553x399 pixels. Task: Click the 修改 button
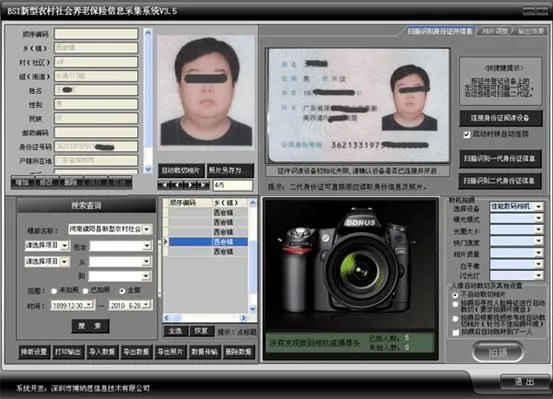click(x=47, y=182)
